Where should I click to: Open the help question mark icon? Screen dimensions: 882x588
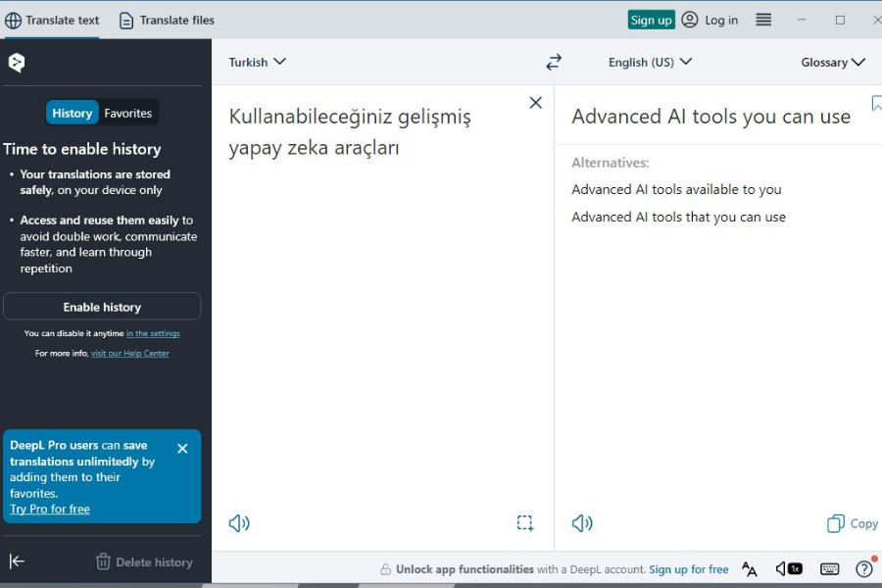pos(864,568)
